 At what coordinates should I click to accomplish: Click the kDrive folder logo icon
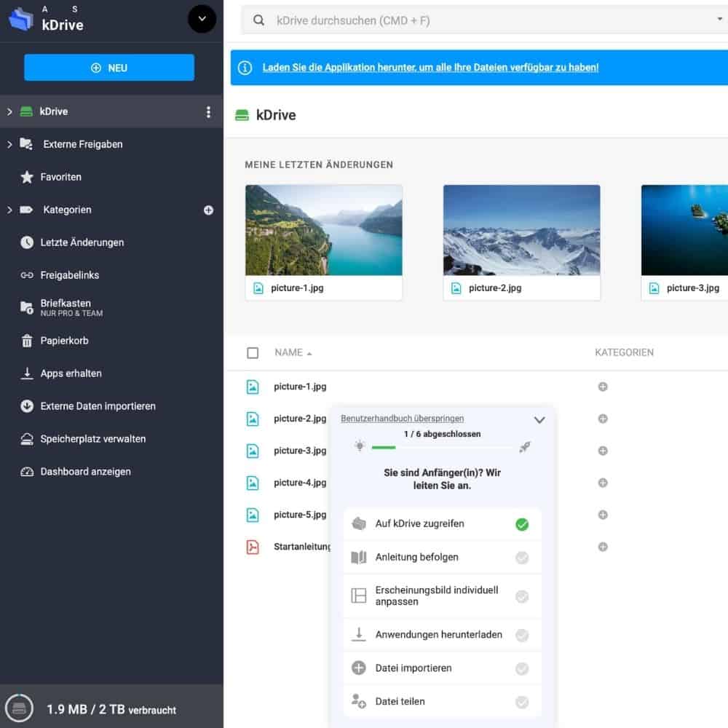pyautogui.click(x=21, y=19)
